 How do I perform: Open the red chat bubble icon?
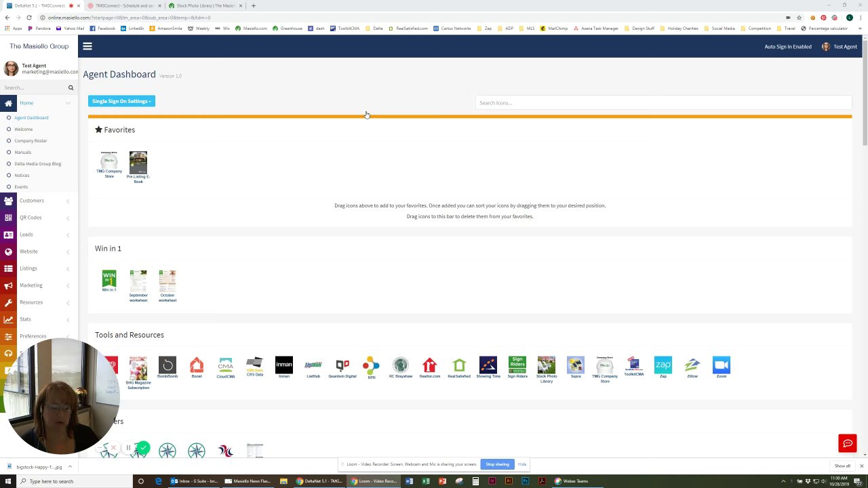click(848, 443)
